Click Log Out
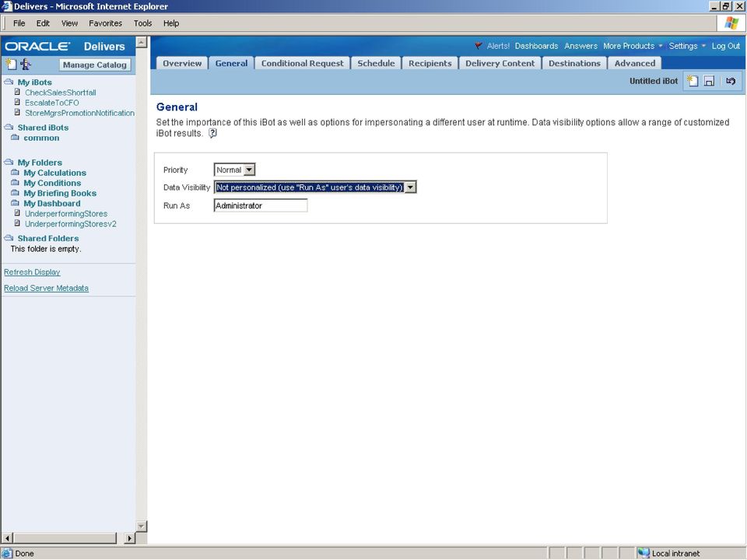Screen dimensions: 747x560 click(725, 46)
